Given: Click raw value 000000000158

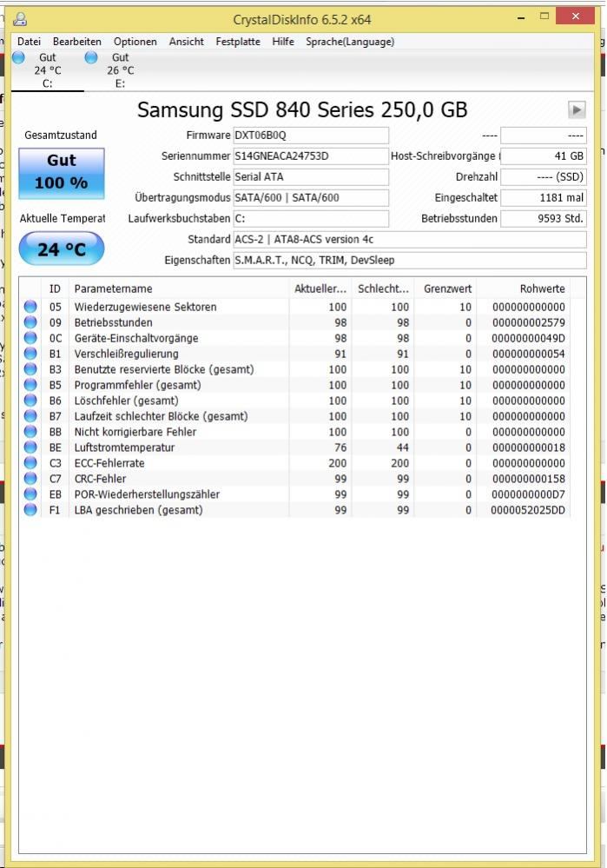Looking at the screenshot, I should pyautogui.click(x=529, y=478).
